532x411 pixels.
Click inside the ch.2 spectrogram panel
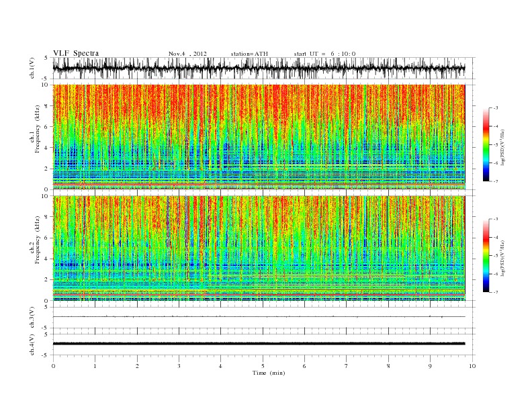point(259,248)
